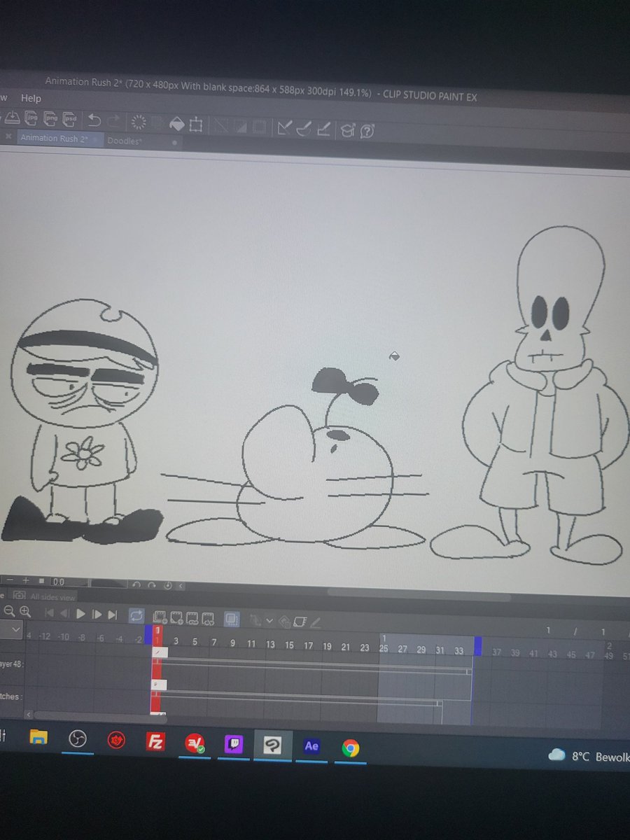Click frame 25 on timeline ruler

tap(384, 649)
